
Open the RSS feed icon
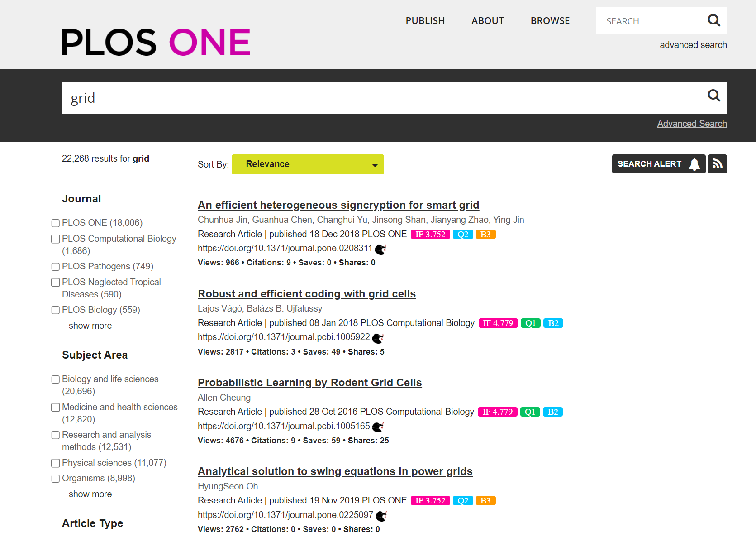coord(717,164)
